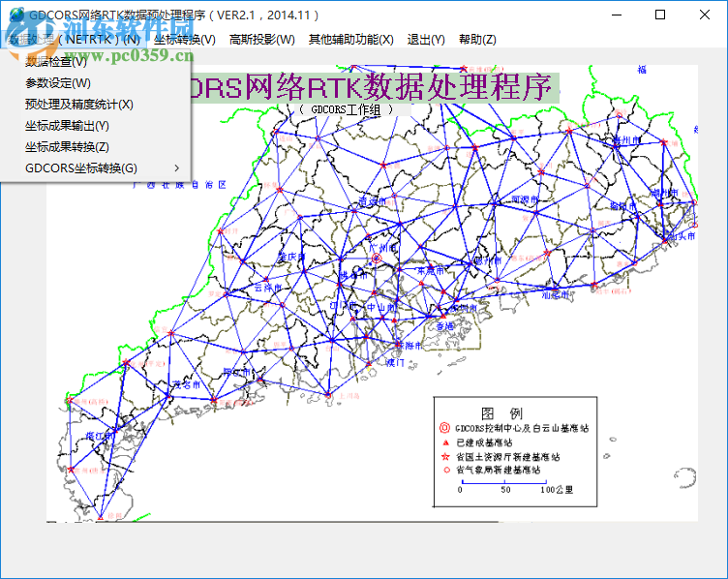Screen dimensions: 728x579
Task: Minimize the GDCORS window
Action: tap(617, 15)
